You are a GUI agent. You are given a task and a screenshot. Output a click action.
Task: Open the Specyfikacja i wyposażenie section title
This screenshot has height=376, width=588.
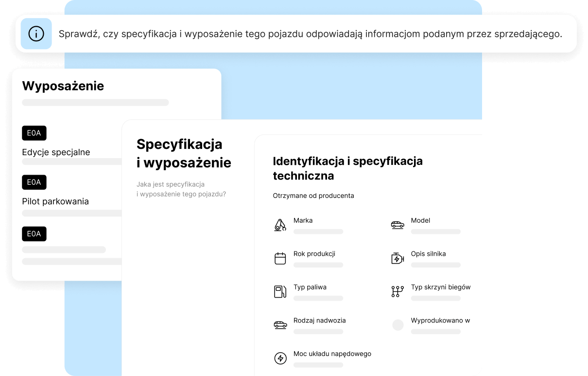[184, 153]
